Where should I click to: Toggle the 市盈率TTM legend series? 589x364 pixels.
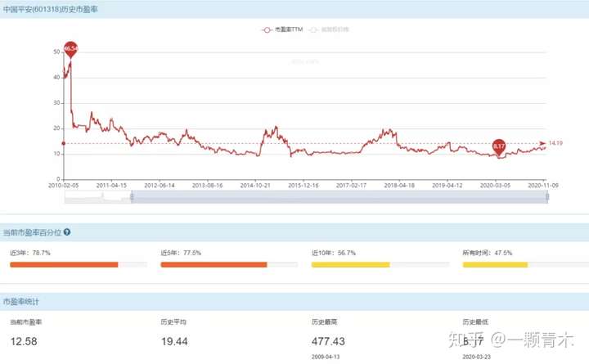point(282,29)
